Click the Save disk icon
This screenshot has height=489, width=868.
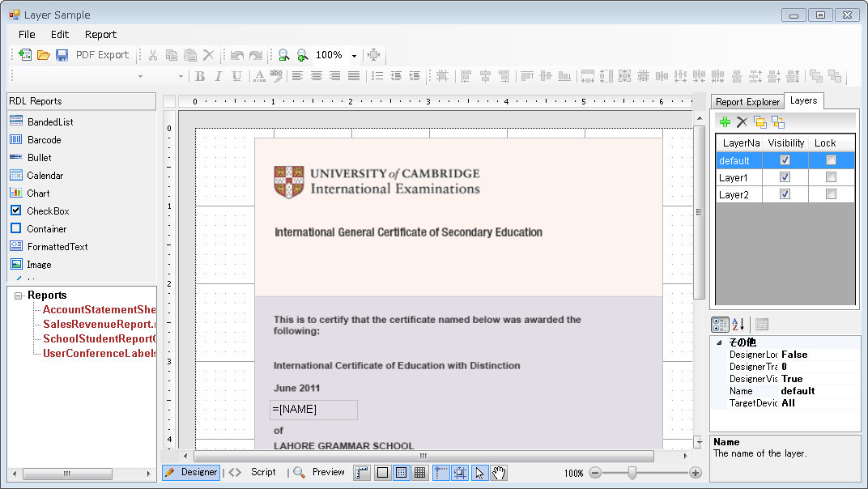(62, 55)
